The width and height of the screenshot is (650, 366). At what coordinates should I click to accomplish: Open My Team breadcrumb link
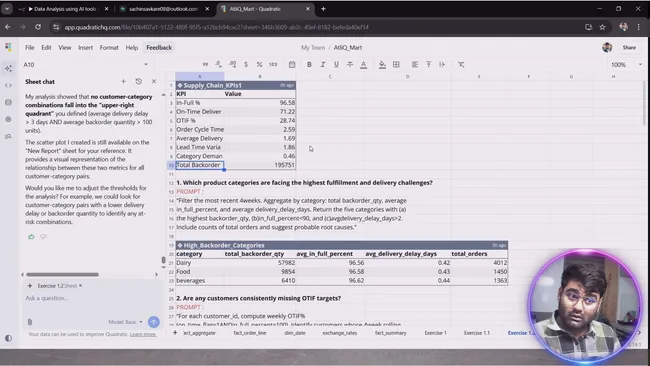click(x=313, y=48)
